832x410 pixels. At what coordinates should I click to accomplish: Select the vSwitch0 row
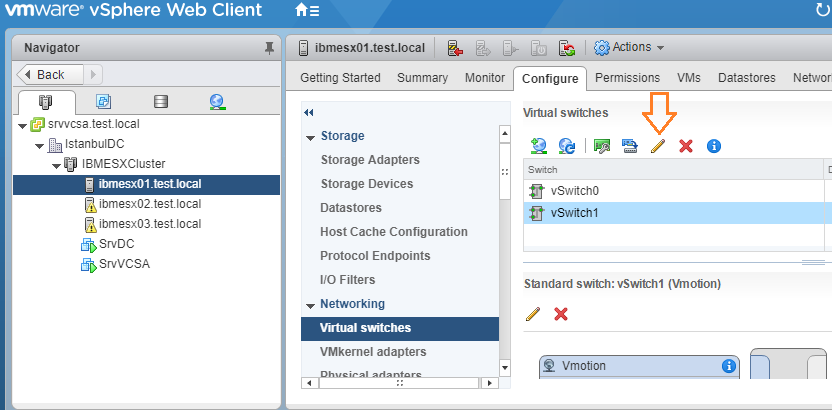pyautogui.click(x=678, y=191)
